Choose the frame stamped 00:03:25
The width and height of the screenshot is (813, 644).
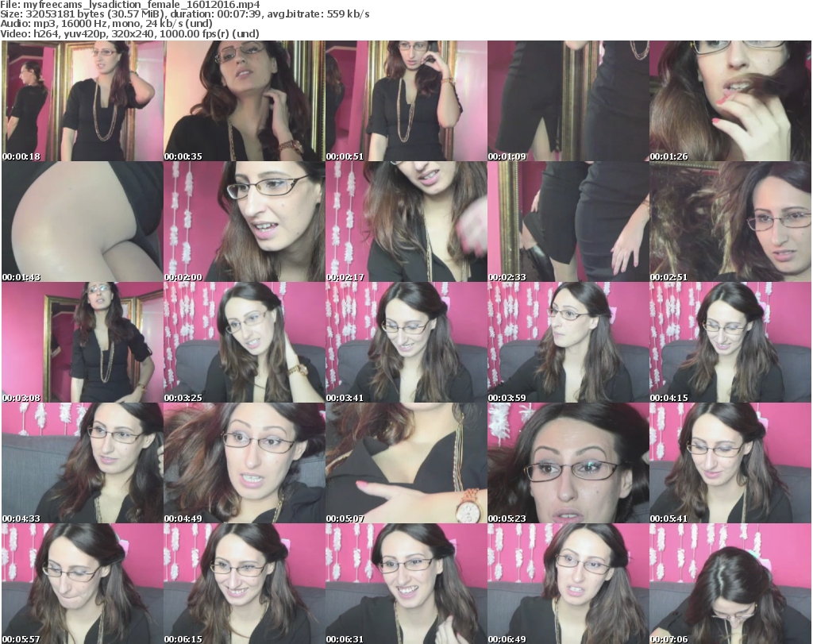[245, 343]
